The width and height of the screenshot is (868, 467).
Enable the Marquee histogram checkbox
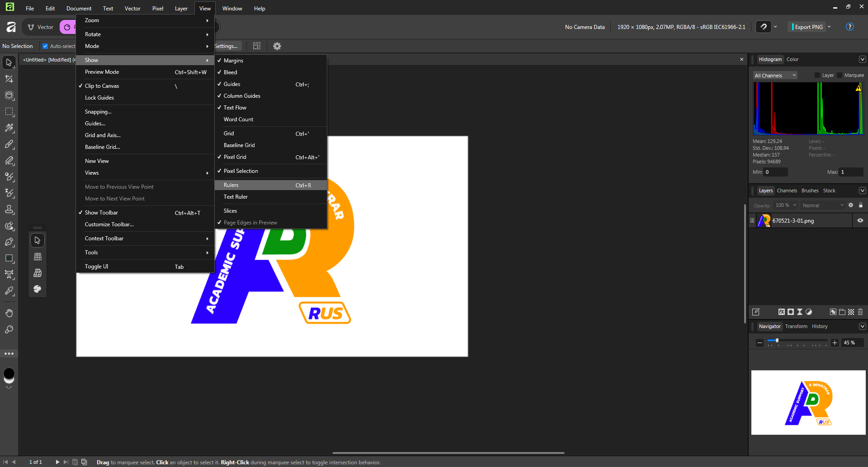840,76
